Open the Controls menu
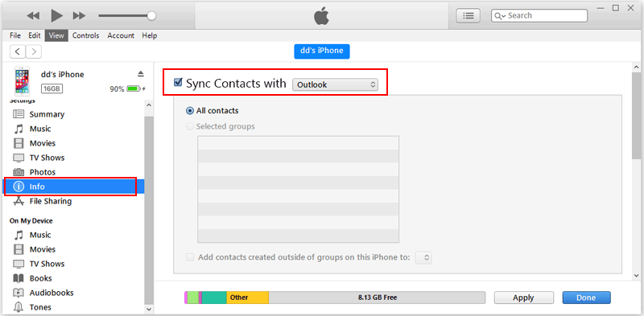This screenshot has width=644, height=316. (86, 35)
